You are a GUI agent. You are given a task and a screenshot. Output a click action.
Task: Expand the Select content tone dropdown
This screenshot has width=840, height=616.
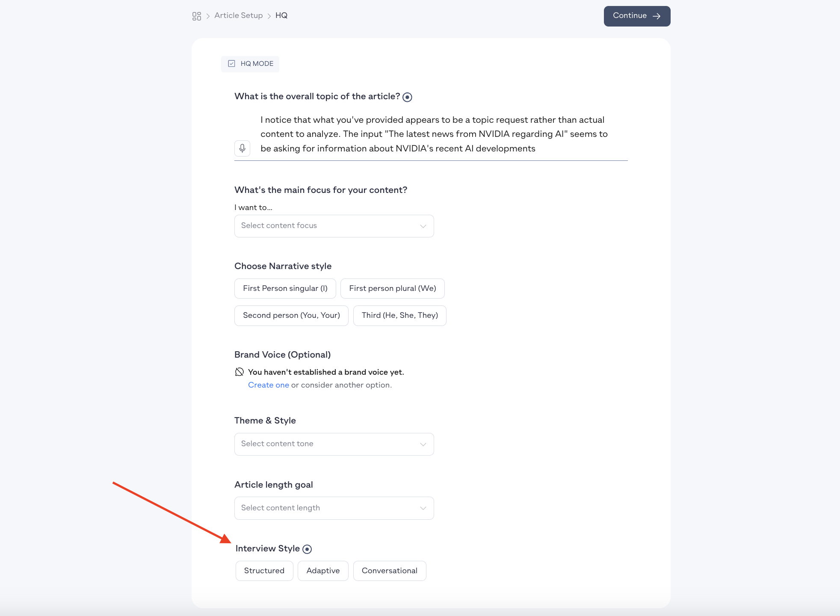click(334, 444)
